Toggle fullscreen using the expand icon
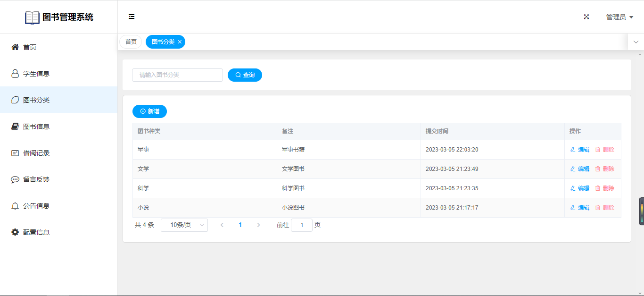The image size is (644, 296). (x=586, y=17)
